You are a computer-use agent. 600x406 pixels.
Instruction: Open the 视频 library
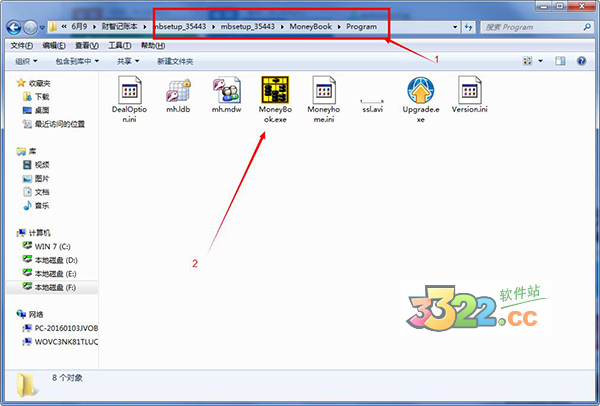(42, 165)
